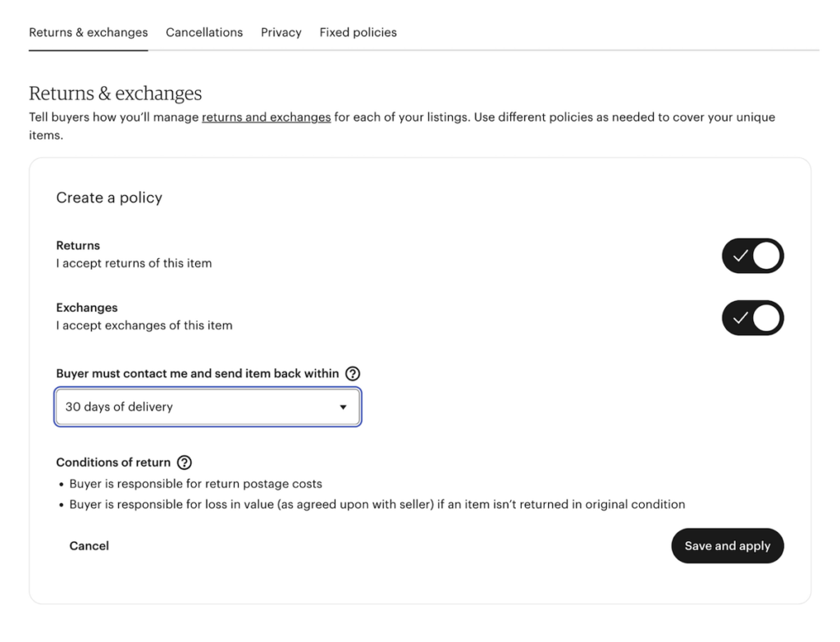
Task: Click the dark knob of the Exchanges switch
Action: click(766, 318)
